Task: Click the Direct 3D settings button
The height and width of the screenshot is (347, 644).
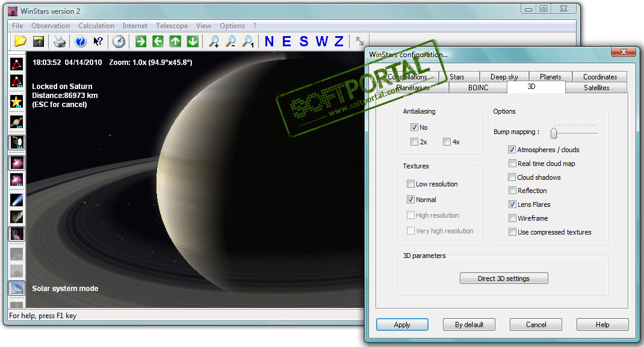Action: point(504,278)
